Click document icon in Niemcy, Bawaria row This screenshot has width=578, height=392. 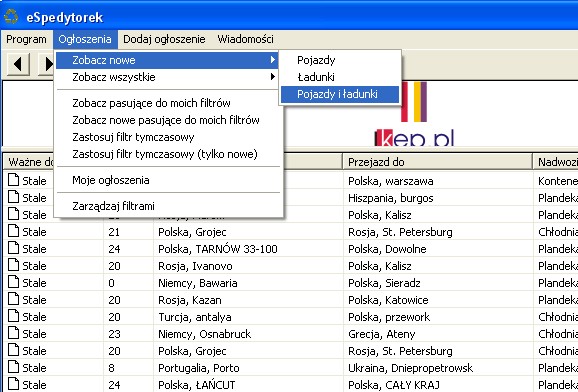pos(14,282)
